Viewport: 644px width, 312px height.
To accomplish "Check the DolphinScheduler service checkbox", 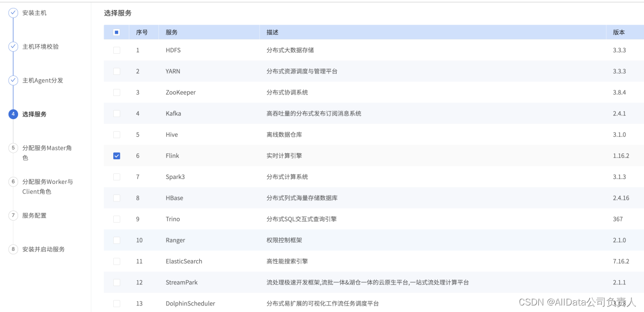I will pos(117,303).
